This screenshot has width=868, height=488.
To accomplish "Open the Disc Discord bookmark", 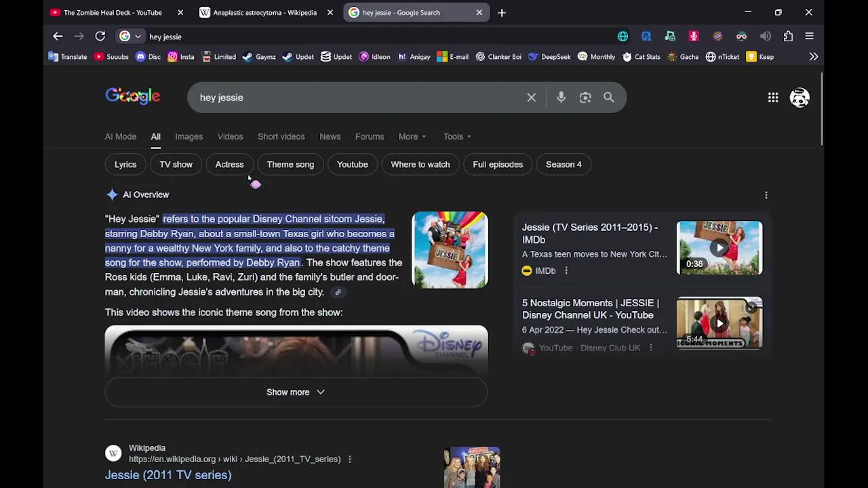I will coord(148,57).
